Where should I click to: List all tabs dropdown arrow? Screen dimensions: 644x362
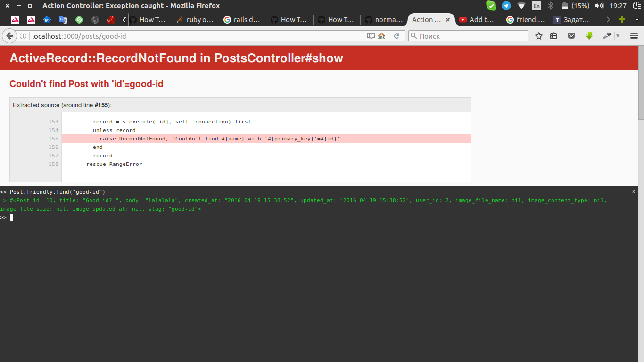(637, 20)
